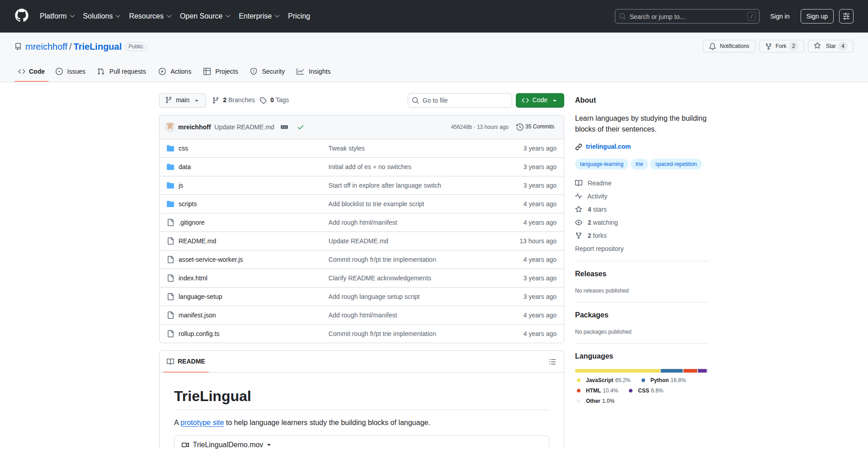Click the Notifications bell button

click(x=729, y=46)
